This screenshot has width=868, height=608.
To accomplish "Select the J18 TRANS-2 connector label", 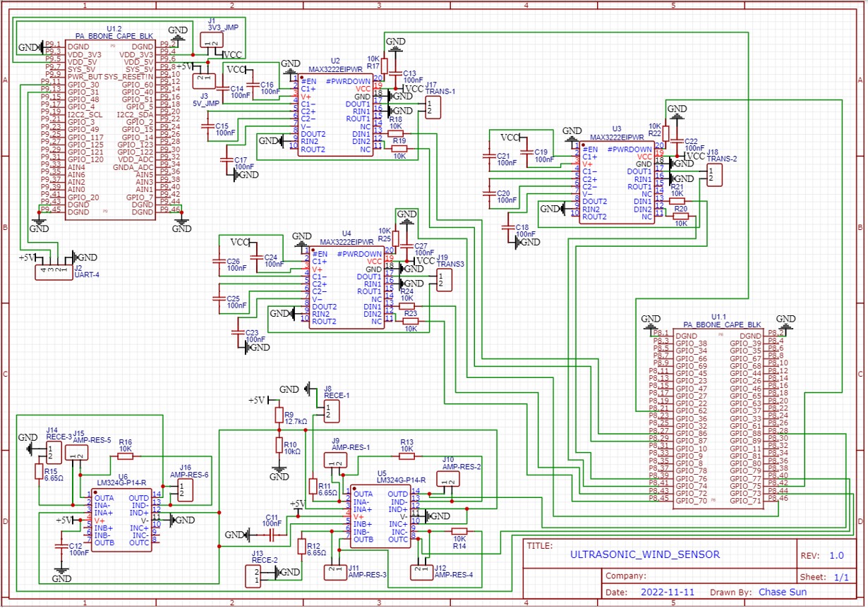I will point(722,156).
